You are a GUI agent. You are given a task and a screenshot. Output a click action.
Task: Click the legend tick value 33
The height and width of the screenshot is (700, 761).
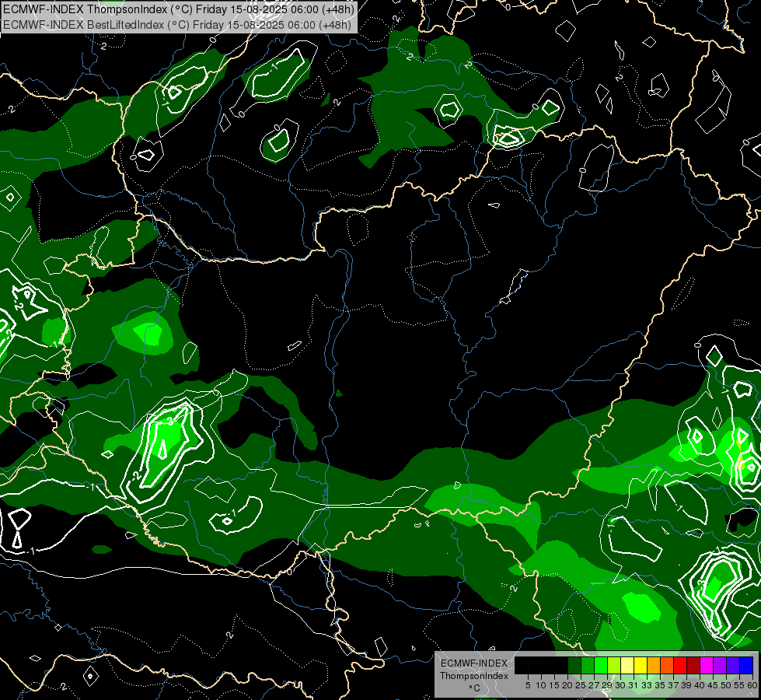pyautogui.click(x=647, y=685)
